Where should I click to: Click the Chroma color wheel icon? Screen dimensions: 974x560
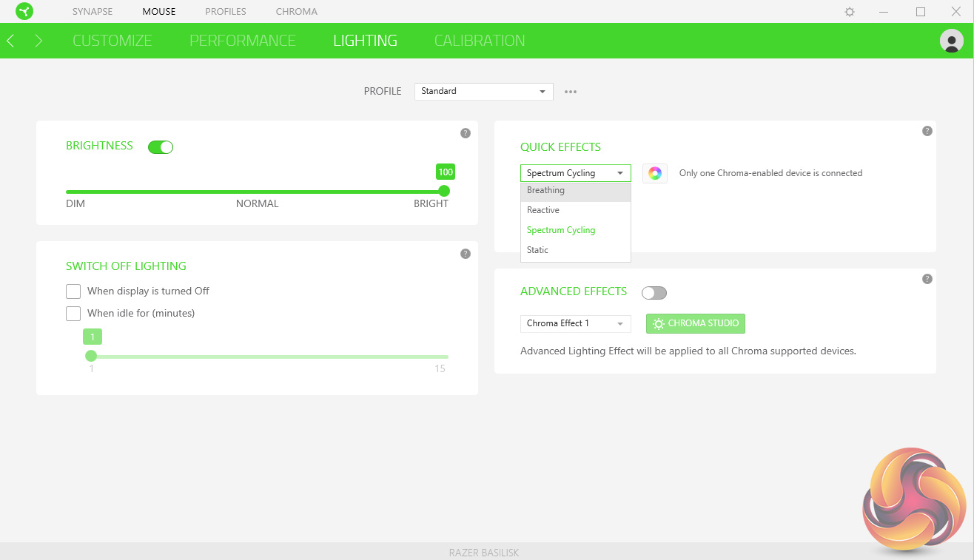click(x=654, y=173)
